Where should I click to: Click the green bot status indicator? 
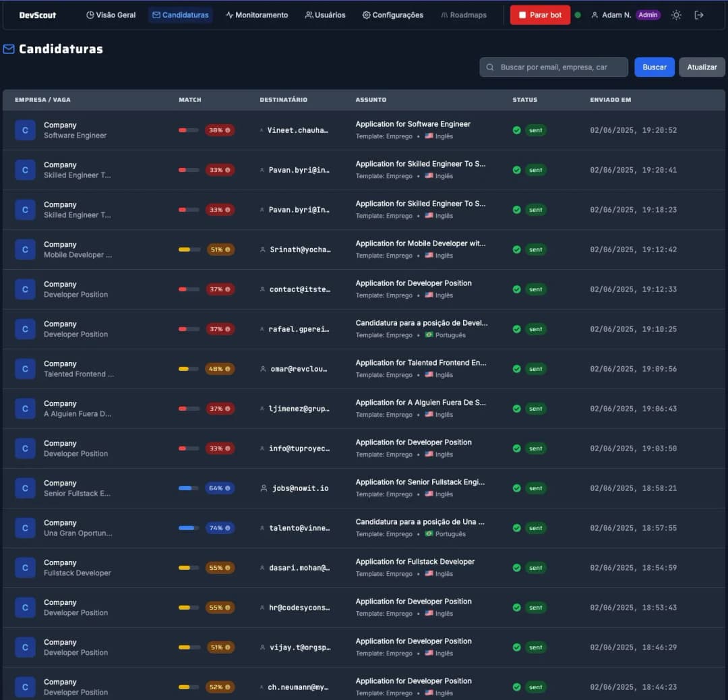click(577, 14)
